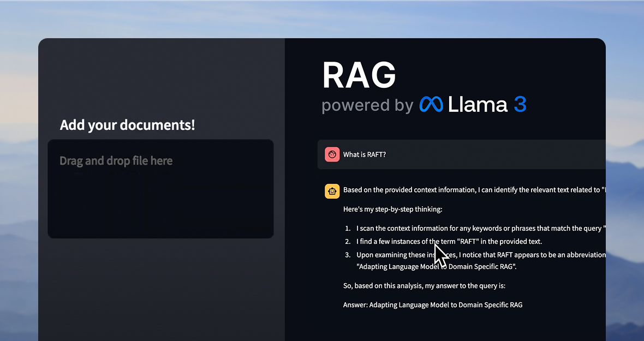This screenshot has width=644, height=341.
Task: Click the large RAG title
Action: pyautogui.click(x=359, y=75)
